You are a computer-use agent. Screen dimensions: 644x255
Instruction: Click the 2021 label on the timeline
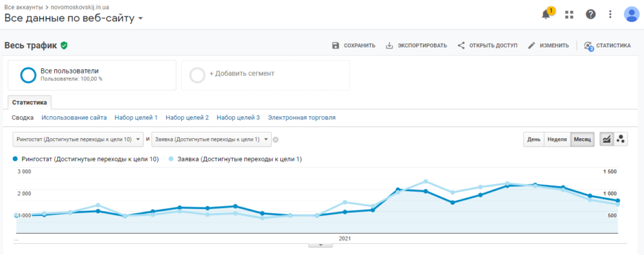pos(345,238)
